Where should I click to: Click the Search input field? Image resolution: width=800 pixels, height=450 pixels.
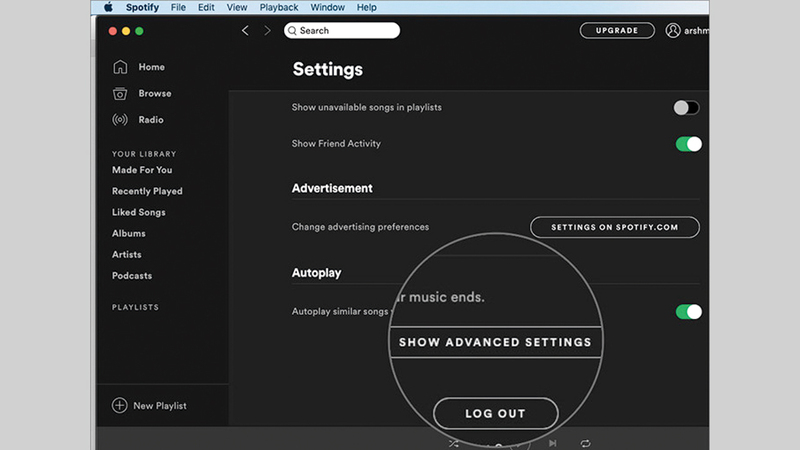(x=342, y=31)
